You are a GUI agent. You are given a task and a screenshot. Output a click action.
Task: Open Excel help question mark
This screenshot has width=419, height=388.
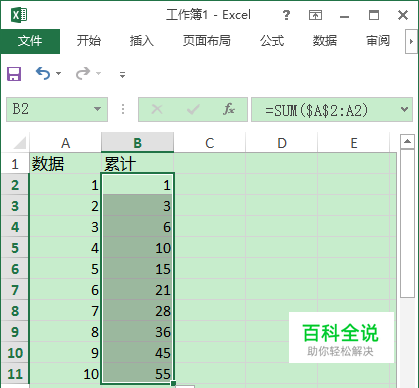pos(286,15)
